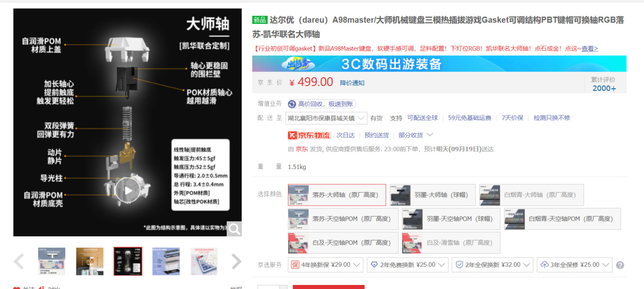
Task: Click the cloud icon beside 3年全保修
Action: click(x=544, y=265)
